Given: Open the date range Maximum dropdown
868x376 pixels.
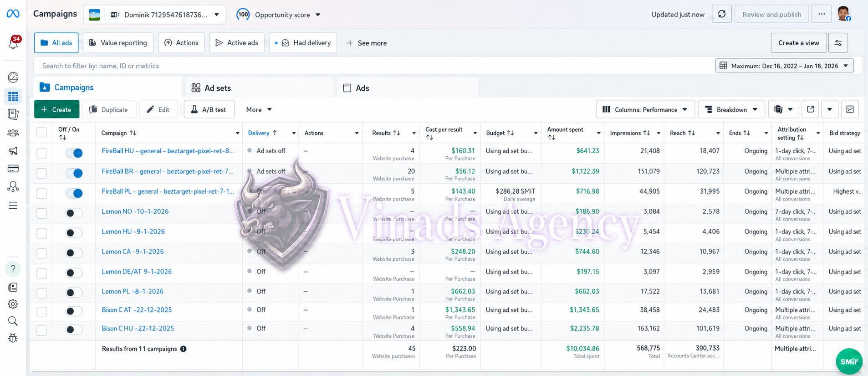Looking at the screenshot, I should 784,66.
